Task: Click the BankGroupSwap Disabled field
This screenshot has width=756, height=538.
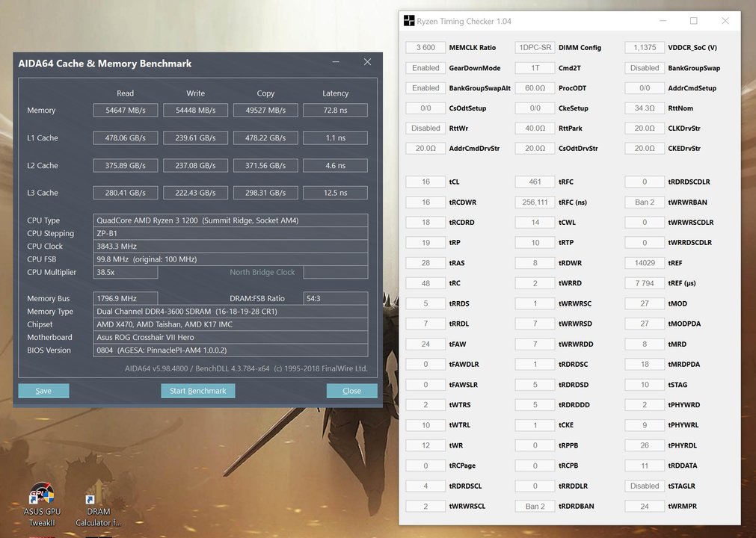Action: pyautogui.click(x=645, y=68)
